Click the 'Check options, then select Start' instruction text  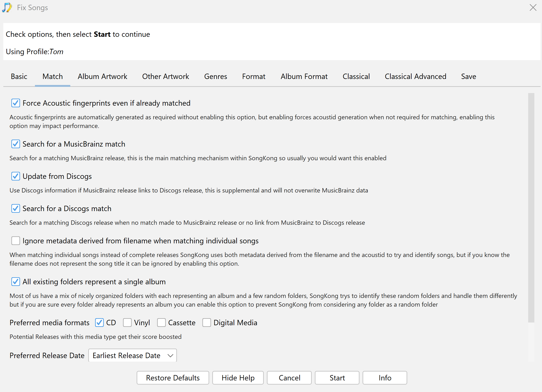[78, 34]
